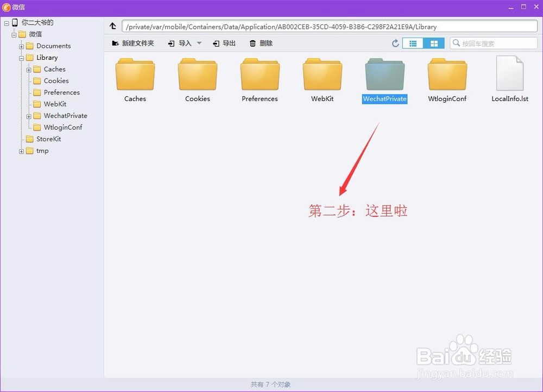The height and width of the screenshot is (392, 543).
Task: Select Preferences in the sidebar tree
Action: (62, 92)
